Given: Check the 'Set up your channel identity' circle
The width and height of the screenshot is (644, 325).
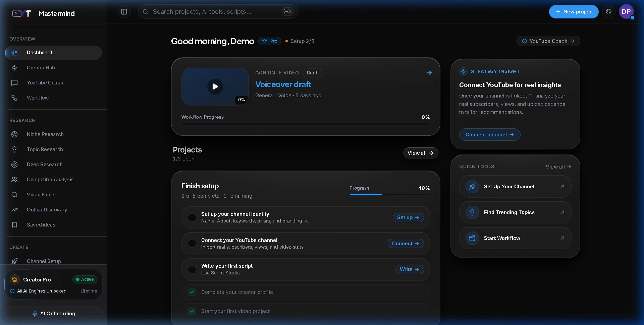Looking at the screenshot, I should (x=192, y=217).
